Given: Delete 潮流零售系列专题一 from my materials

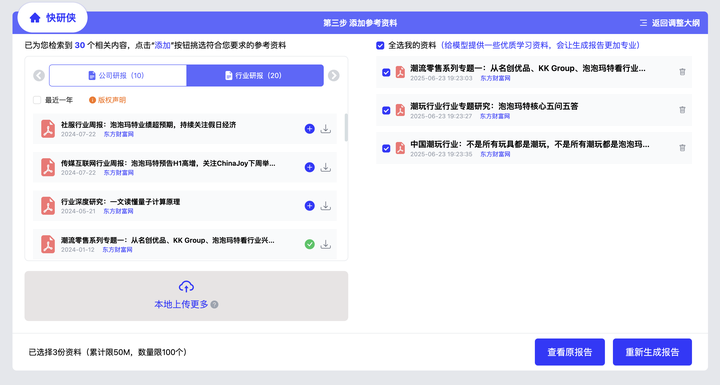Looking at the screenshot, I should click(x=682, y=72).
